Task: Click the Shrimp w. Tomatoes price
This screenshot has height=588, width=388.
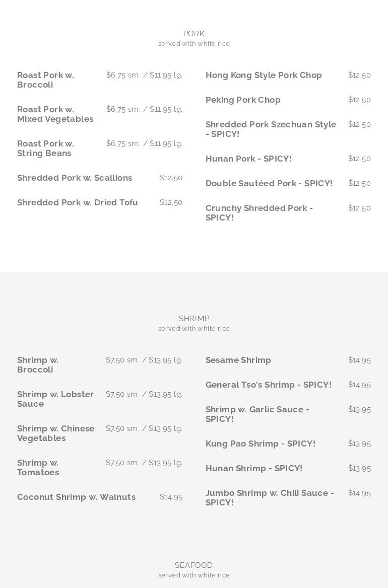Action: (144, 463)
